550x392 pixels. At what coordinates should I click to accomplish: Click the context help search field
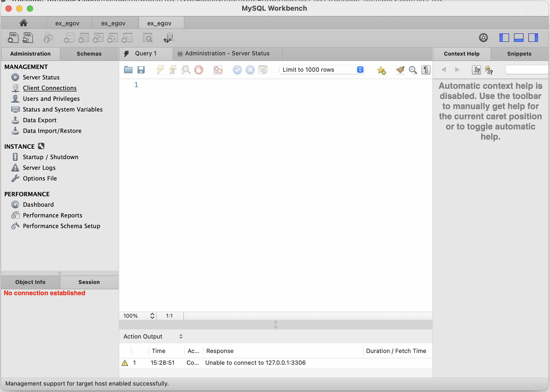(x=526, y=70)
